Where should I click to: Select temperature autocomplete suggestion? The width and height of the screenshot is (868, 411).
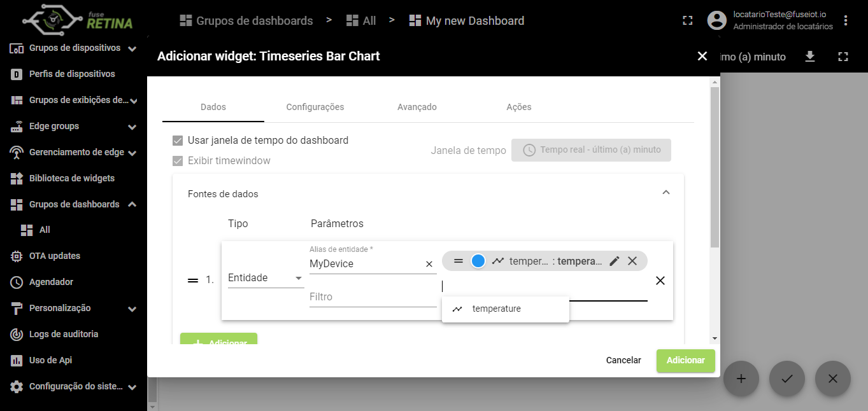[x=506, y=309]
